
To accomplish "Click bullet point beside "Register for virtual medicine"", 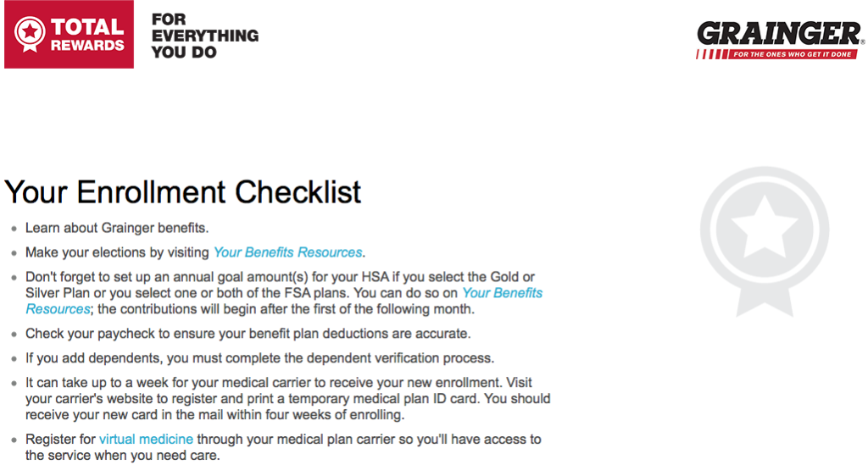I will 13,440.
